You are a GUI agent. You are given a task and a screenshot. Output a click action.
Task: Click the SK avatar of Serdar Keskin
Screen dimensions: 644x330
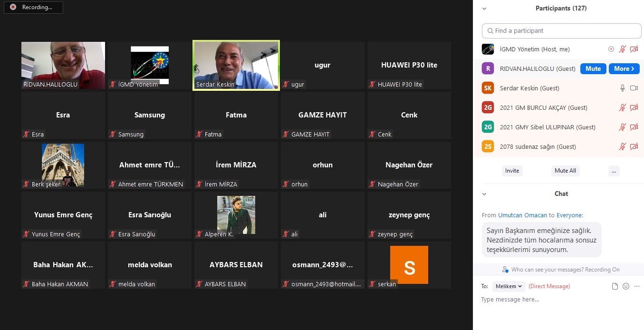[488, 88]
